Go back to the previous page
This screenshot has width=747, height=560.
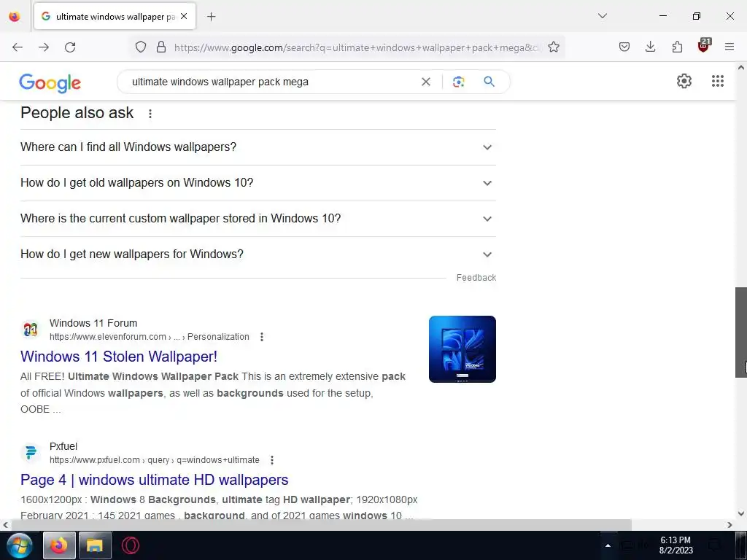point(18,47)
